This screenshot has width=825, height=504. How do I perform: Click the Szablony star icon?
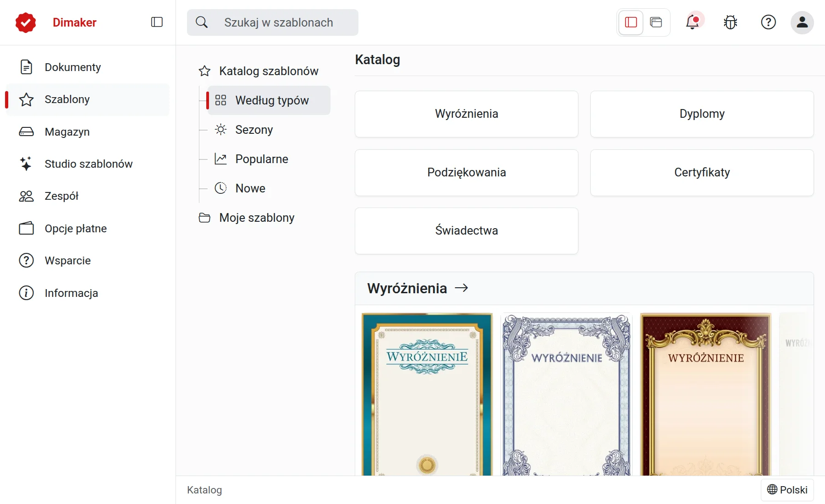pyautogui.click(x=26, y=99)
